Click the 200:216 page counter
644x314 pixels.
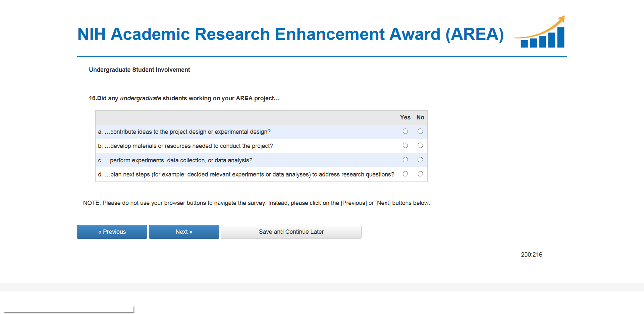tap(531, 255)
